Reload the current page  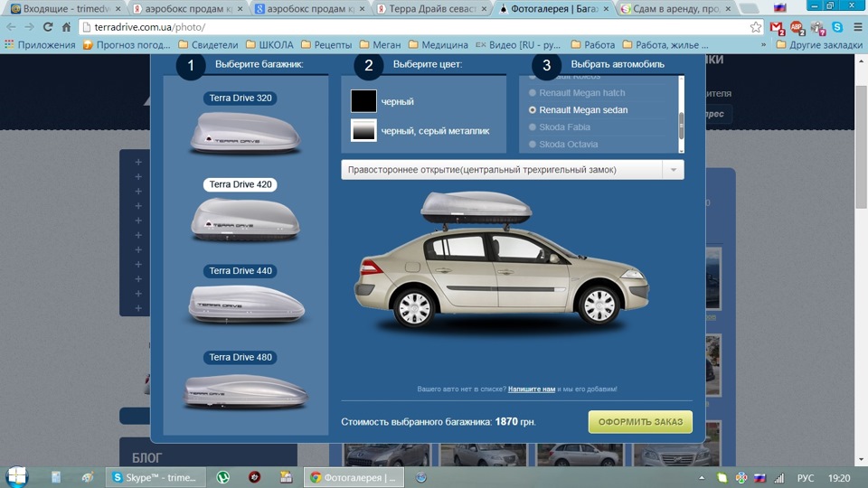tap(48, 27)
